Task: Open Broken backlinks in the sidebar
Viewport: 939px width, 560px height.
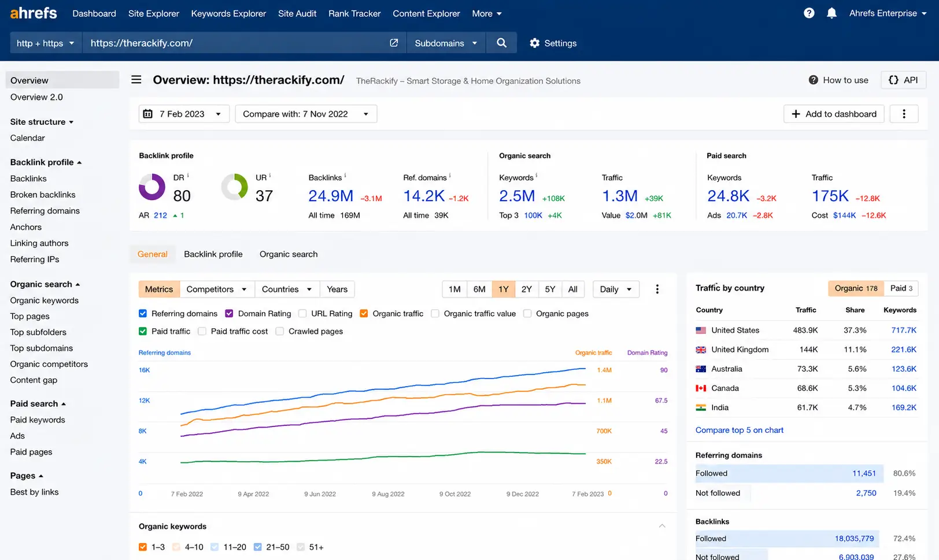Action: [x=43, y=195]
